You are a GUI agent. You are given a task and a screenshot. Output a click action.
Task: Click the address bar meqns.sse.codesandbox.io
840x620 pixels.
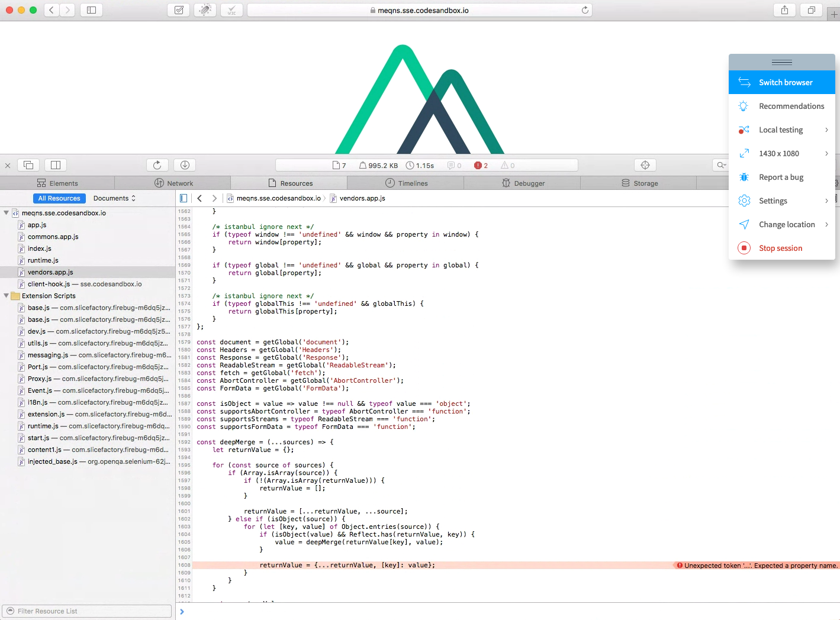[419, 10]
